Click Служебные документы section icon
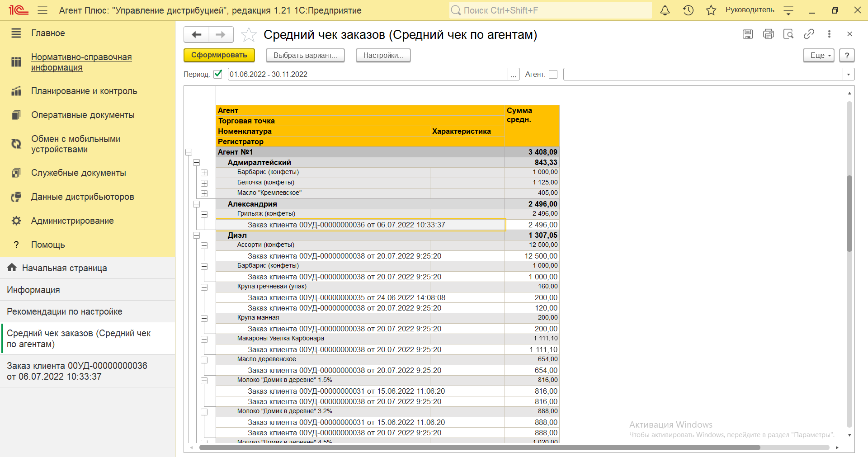868x457 pixels. coord(16,173)
